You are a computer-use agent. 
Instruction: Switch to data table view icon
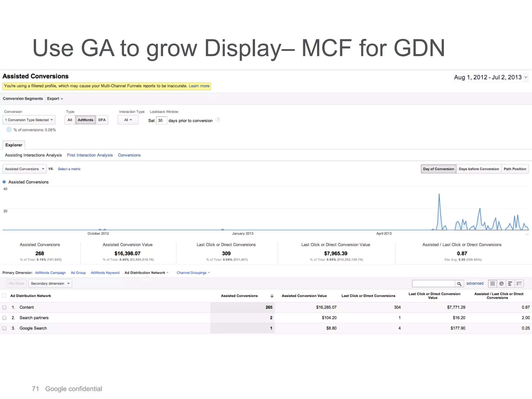click(493, 283)
